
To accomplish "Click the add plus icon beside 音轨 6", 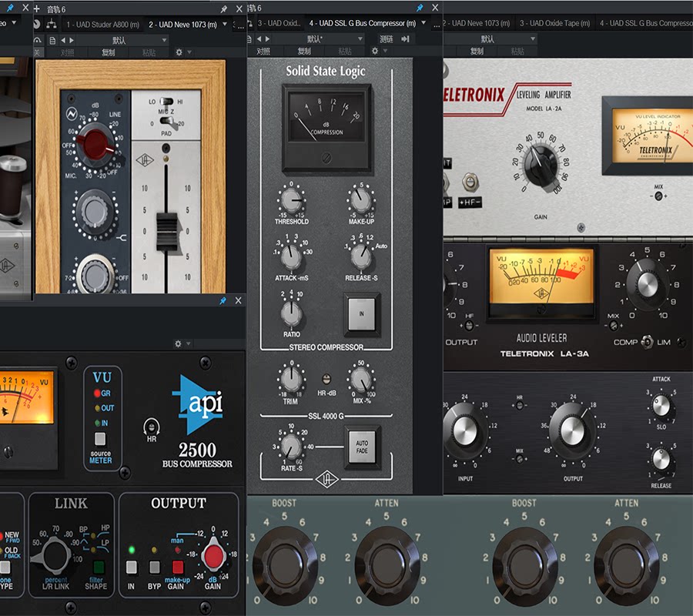I will pyautogui.click(x=37, y=8).
